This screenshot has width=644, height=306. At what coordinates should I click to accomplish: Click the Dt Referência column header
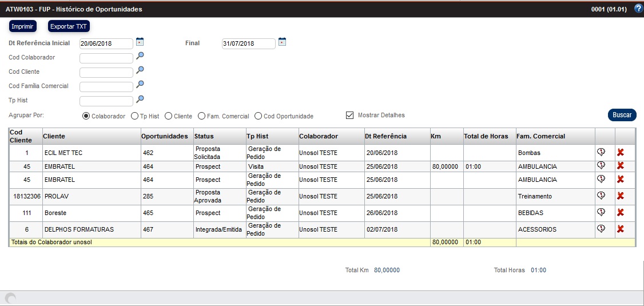pyautogui.click(x=386, y=136)
